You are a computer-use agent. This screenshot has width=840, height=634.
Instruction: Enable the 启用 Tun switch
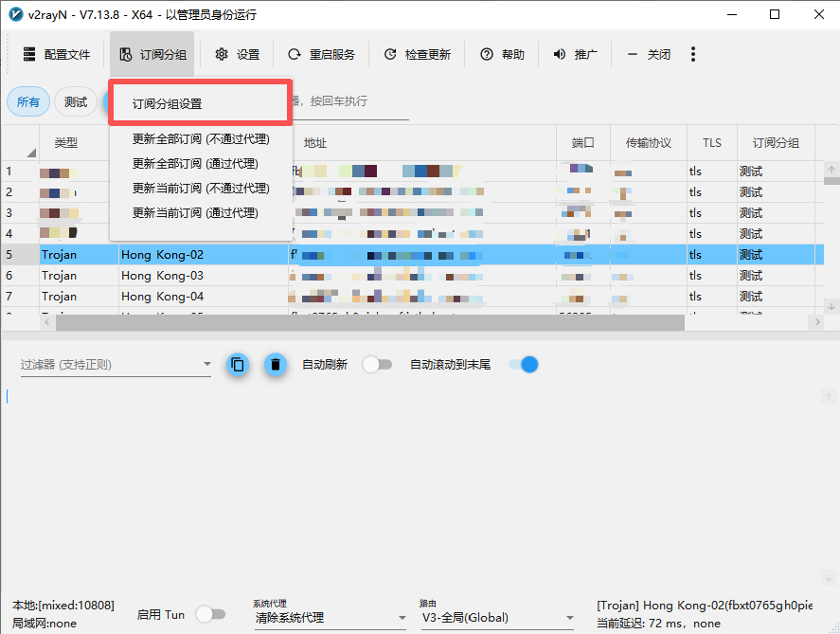click(x=209, y=614)
